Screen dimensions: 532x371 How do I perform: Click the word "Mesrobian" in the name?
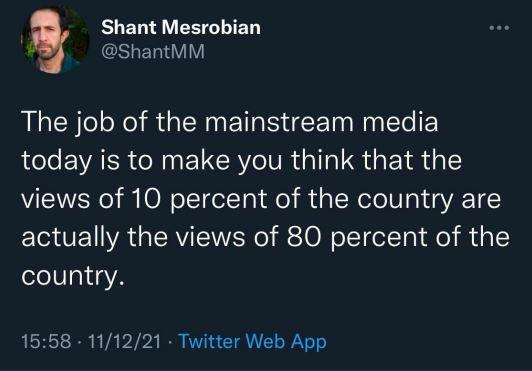point(211,27)
